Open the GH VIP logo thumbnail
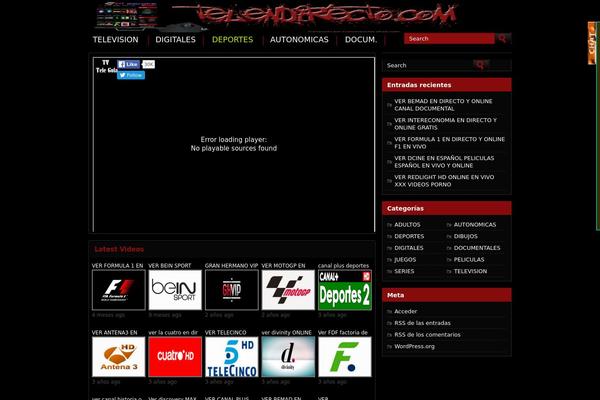 (x=232, y=290)
